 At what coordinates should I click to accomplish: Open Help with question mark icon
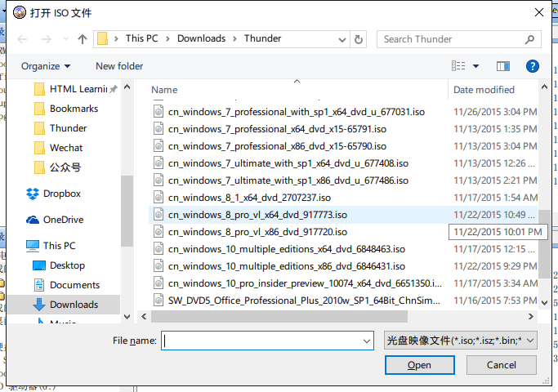click(x=533, y=66)
